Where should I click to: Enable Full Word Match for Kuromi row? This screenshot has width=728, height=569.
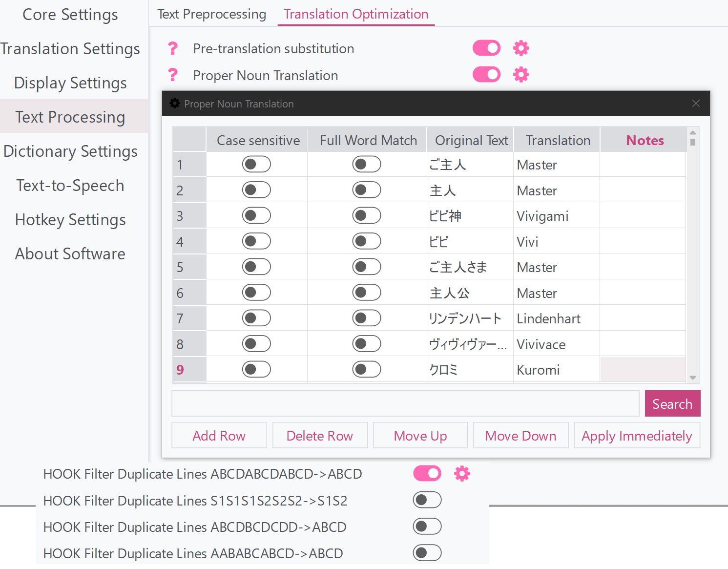(x=367, y=370)
